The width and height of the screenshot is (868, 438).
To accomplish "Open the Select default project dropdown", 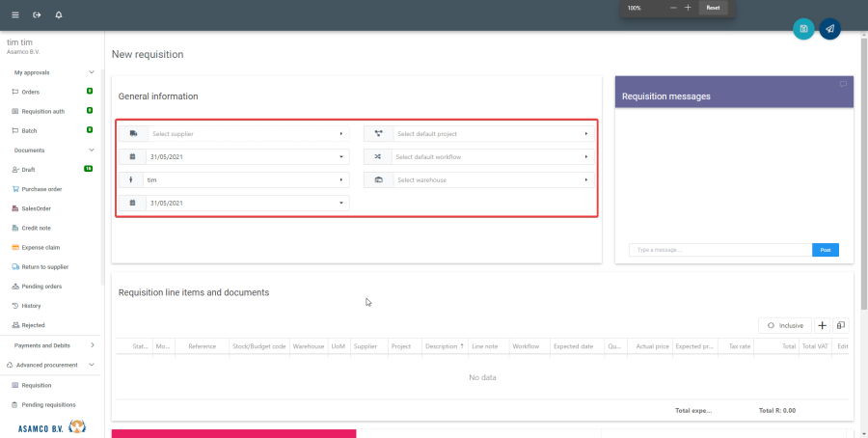I will 490,133.
